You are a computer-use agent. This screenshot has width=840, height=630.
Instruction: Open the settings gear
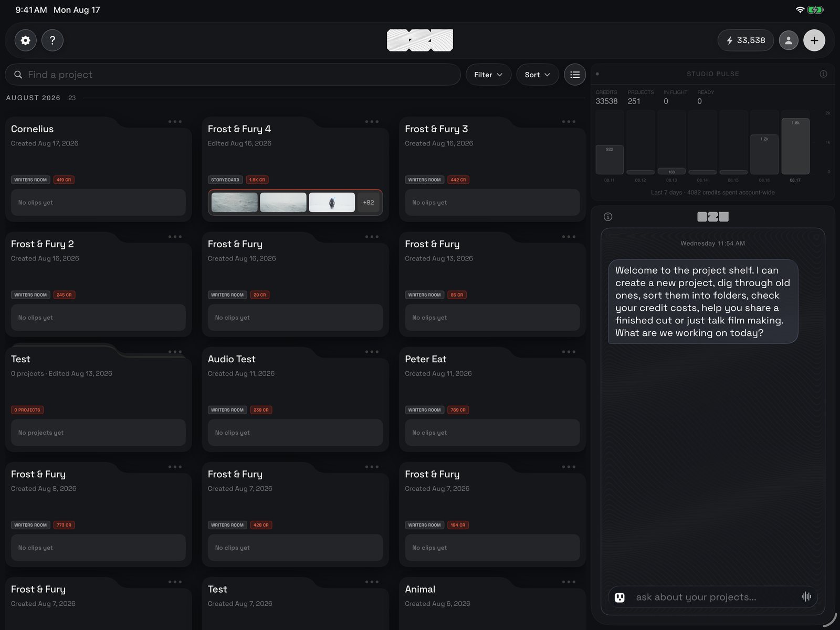pyautogui.click(x=25, y=40)
